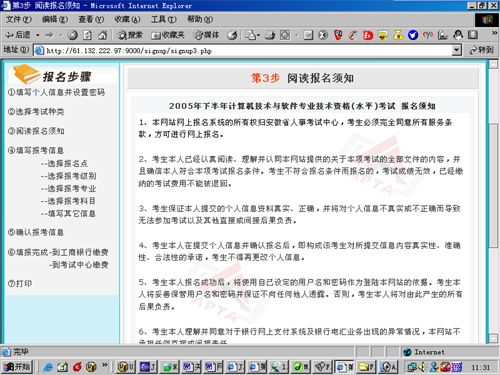Open the 搜索 search pane
The height and width of the screenshot is (375, 500).
click(x=130, y=35)
